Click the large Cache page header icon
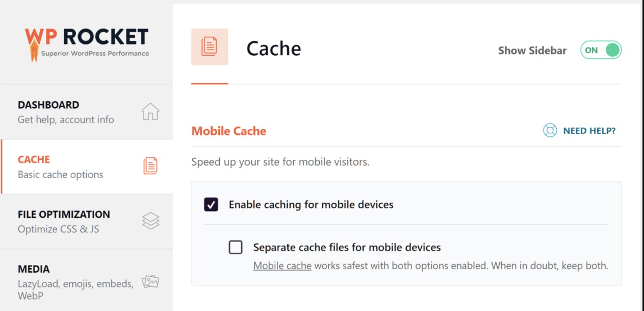644x311 pixels. [210, 47]
